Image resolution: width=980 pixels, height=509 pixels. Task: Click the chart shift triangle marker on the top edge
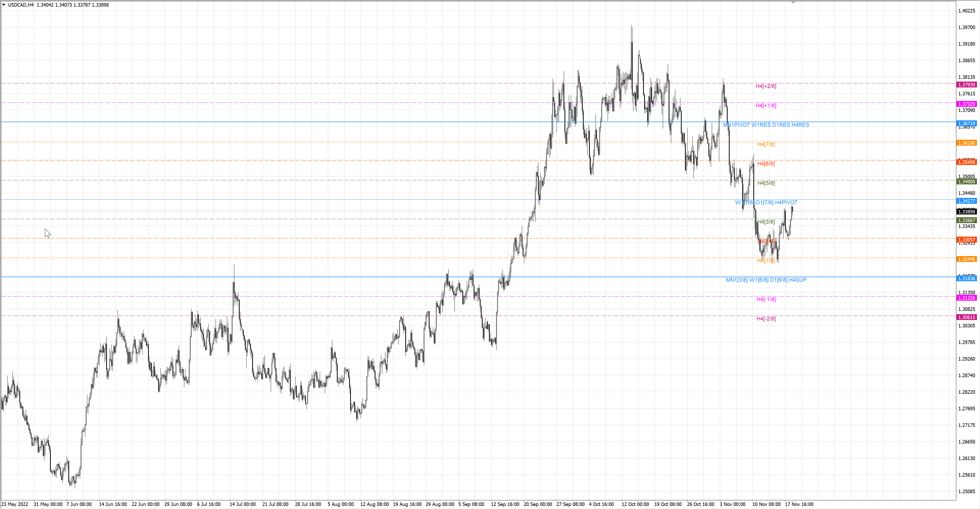[x=793, y=3]
